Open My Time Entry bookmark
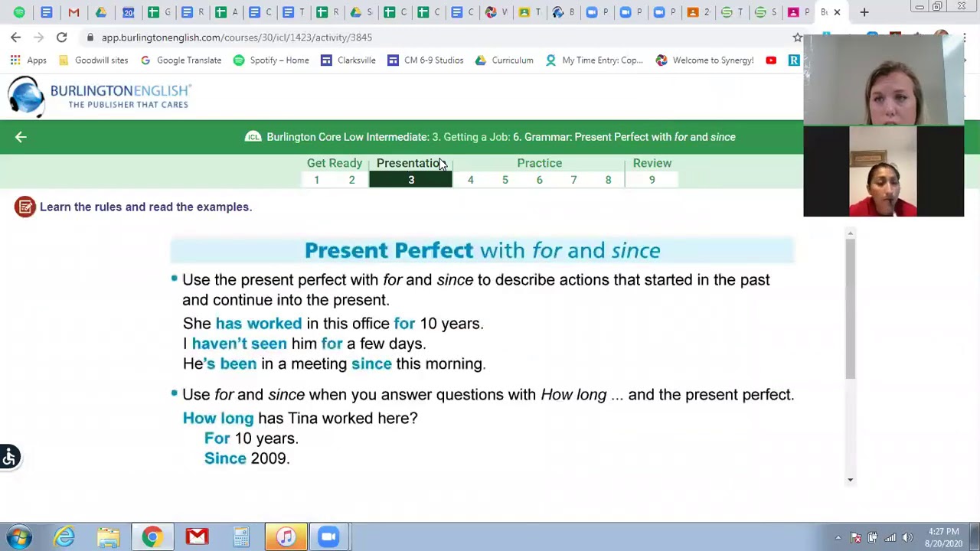Screen dimensions: 980x551 click(594, 60)
